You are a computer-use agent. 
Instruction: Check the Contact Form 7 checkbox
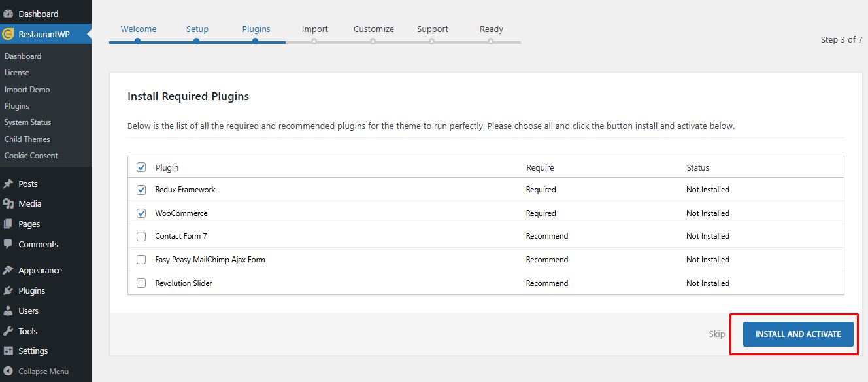141,236
